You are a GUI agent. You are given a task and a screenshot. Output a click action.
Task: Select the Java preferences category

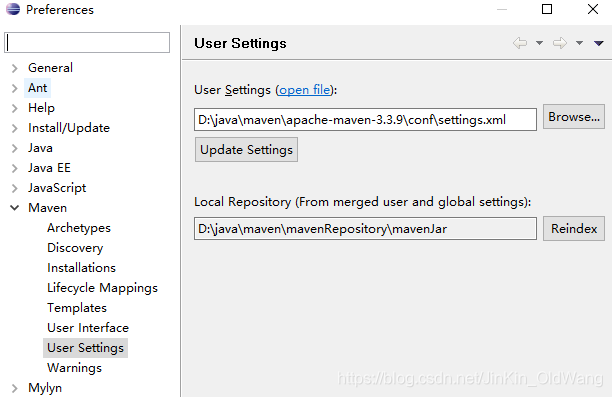[x=40, y=148]
